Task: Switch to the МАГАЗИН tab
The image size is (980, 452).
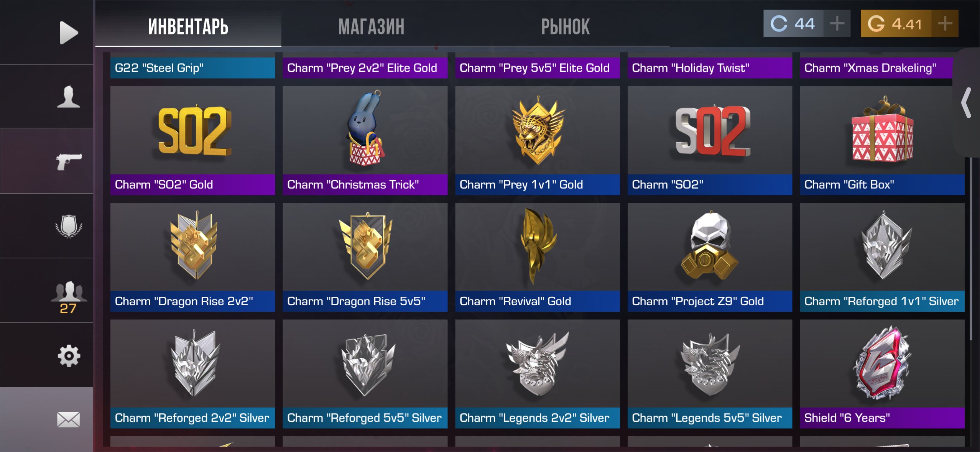Action: coord(371,27)
